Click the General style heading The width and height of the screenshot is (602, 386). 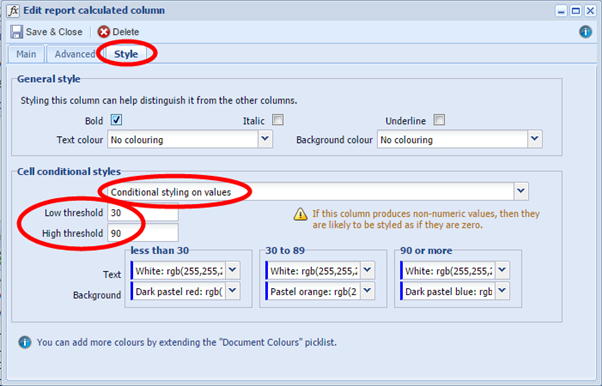click(x=49, y=79)
